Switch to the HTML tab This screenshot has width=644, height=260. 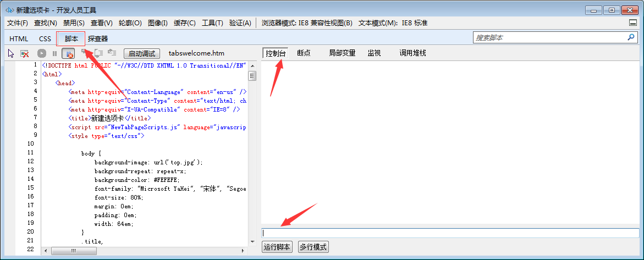[19, 38]
